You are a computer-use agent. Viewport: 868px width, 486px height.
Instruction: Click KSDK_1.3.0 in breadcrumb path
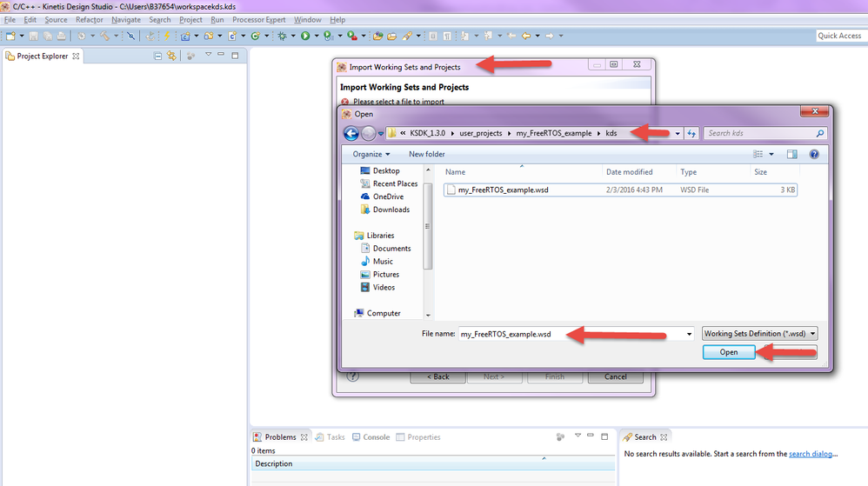(427, 133)
